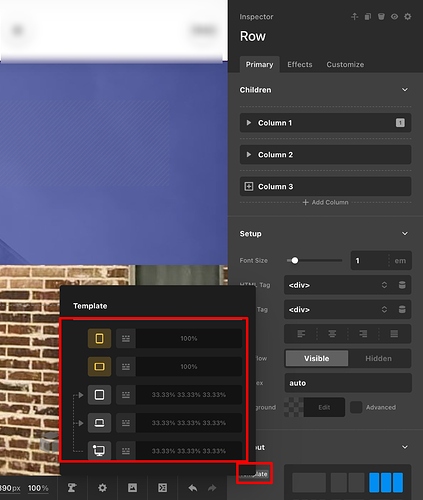Click the Font Size slider handle
Viewport: 423px width, 500px height.
(x=295, y=260)
